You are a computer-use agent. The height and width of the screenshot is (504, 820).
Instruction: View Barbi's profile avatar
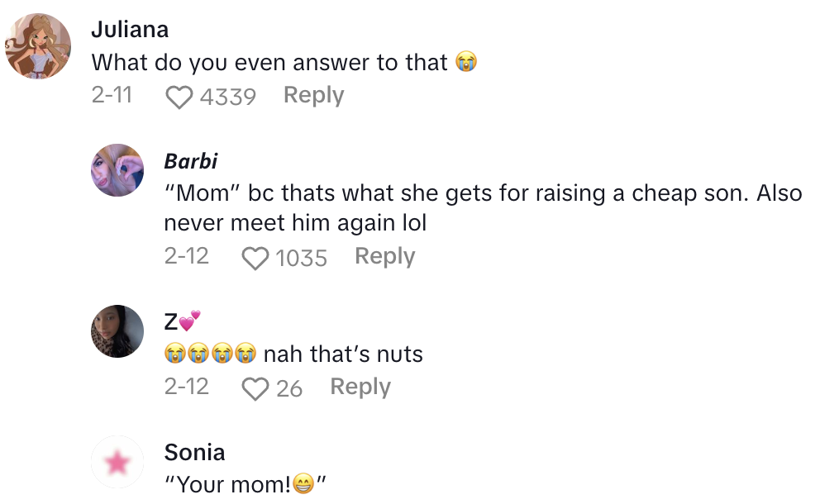pos(117,170)
